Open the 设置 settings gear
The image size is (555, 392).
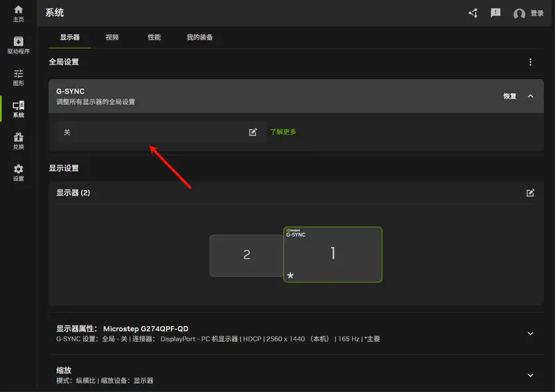coord(19,173)
